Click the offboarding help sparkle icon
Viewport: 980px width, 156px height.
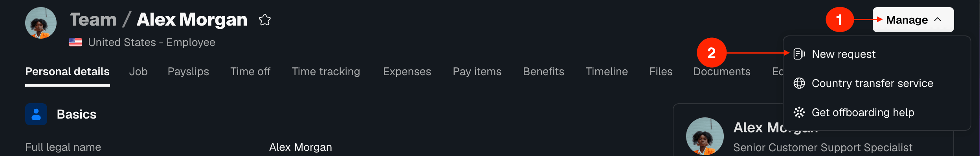pyautogui.click(x=799, y=112)
